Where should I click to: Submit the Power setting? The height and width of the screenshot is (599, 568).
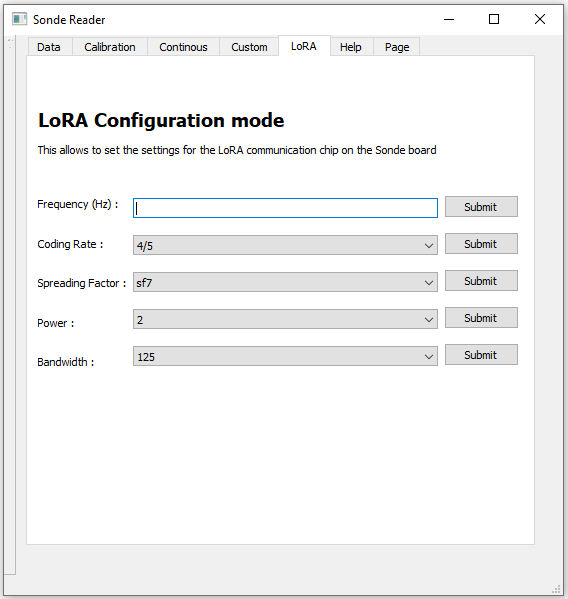[481, 318]
